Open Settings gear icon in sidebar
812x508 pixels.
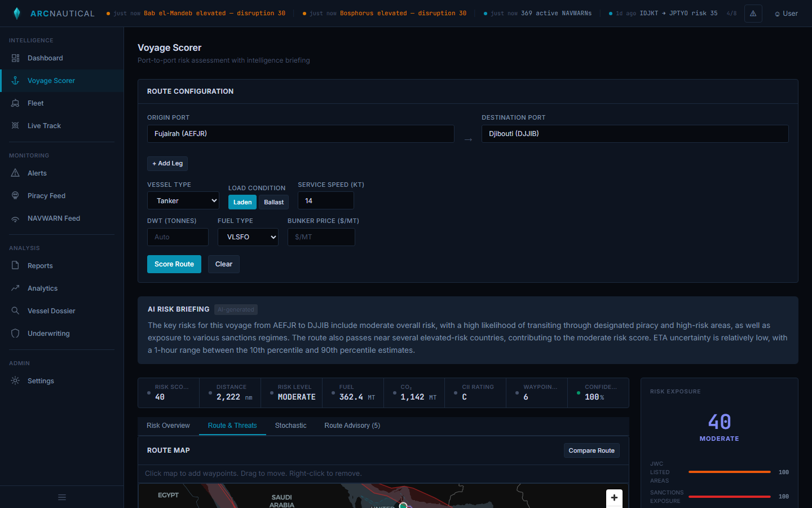pos(15,381)
